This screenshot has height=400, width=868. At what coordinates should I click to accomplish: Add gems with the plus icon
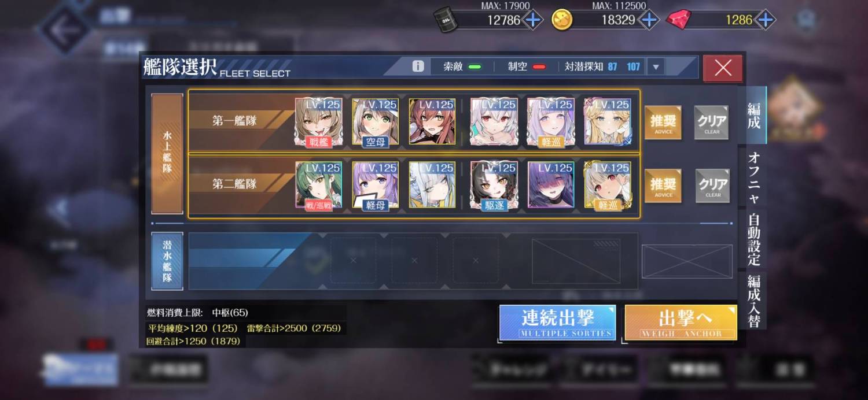tap(765, 20)
